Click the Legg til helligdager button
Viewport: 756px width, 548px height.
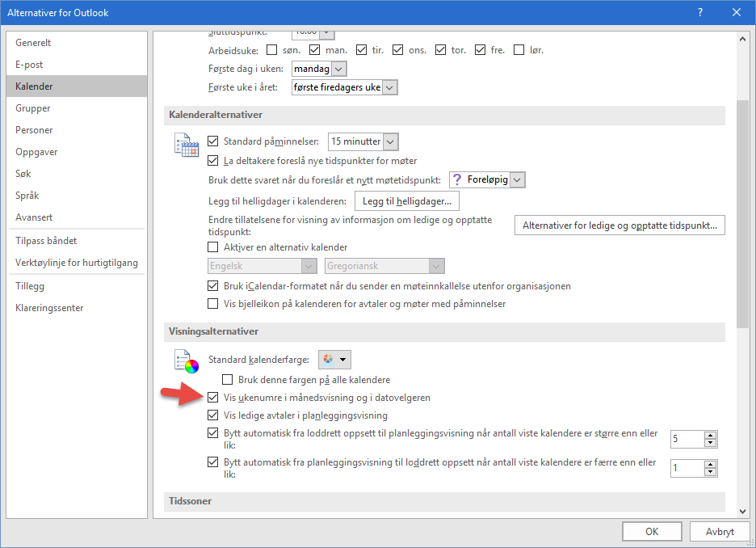tap(407, 201)
